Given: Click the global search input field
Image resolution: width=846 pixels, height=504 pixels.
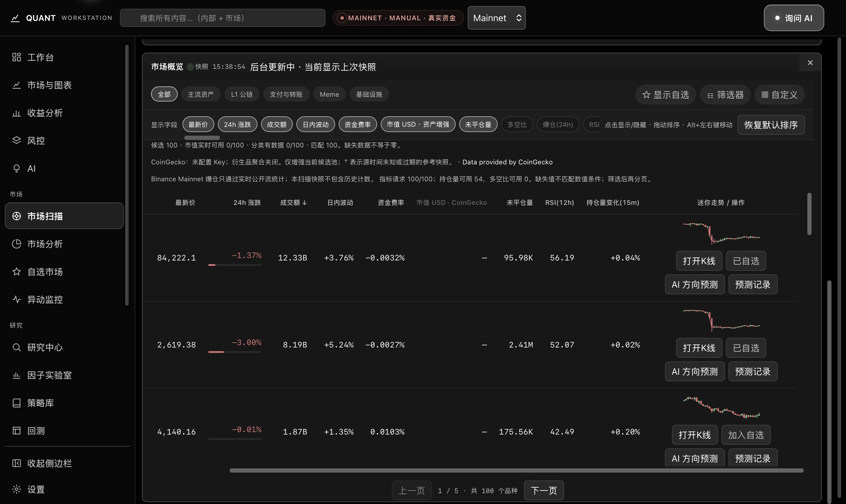Looking at the screenshot, I should (x=222, y=18).
